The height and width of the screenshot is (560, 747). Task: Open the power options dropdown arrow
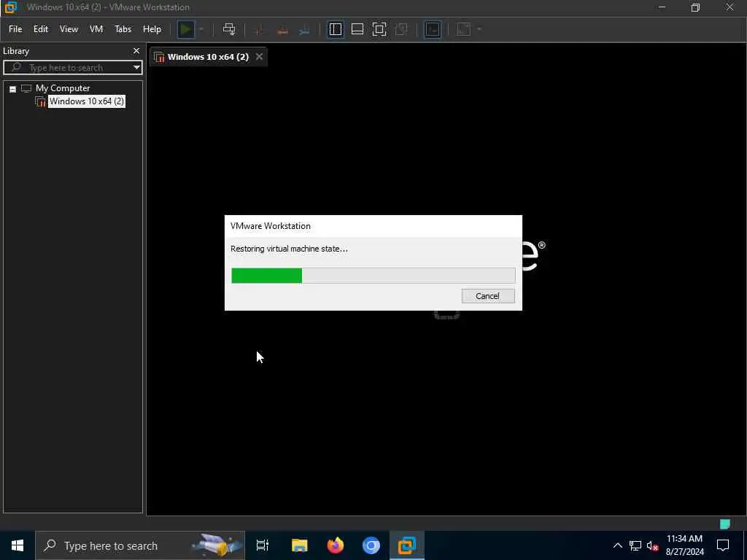pyautogui.click(x=201, y=29)
